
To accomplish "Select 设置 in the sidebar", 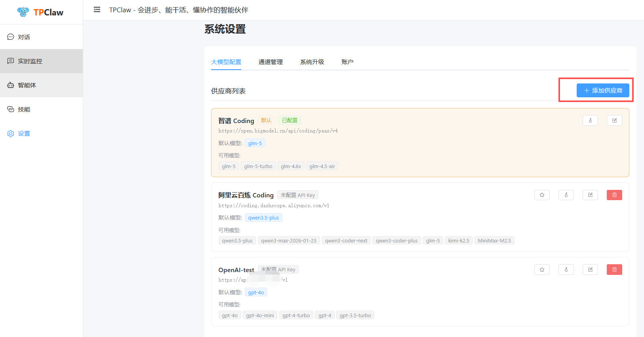I will pos(41,133).
